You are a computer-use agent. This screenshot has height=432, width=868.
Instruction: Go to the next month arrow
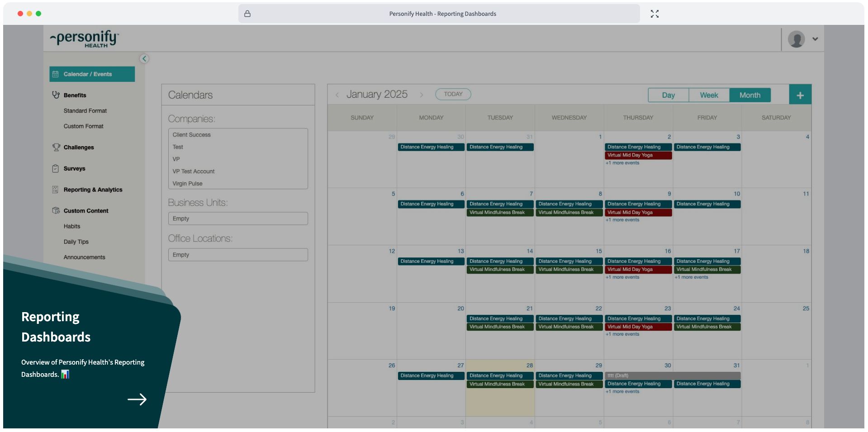tap(422, 95)
